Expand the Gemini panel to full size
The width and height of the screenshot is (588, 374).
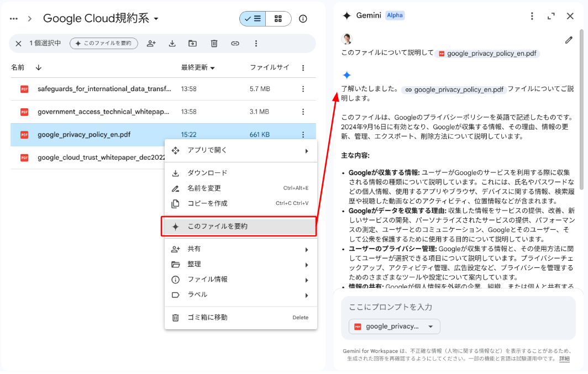pyautogui.click(x=551, y=15)
